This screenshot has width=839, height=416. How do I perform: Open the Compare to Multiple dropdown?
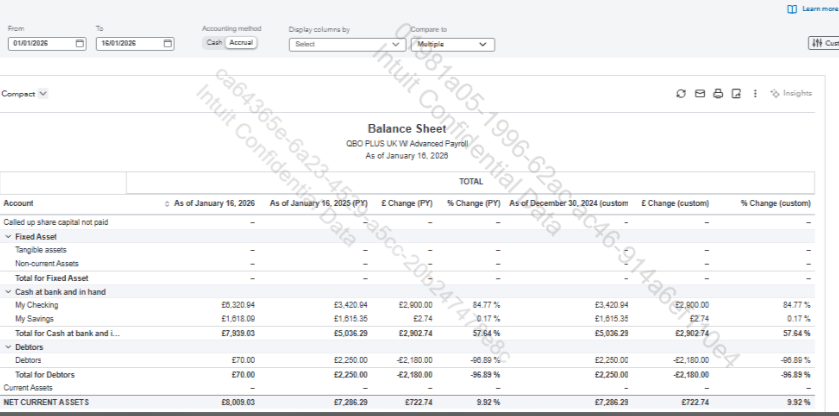pyautogui.click(x=455, y=44)
